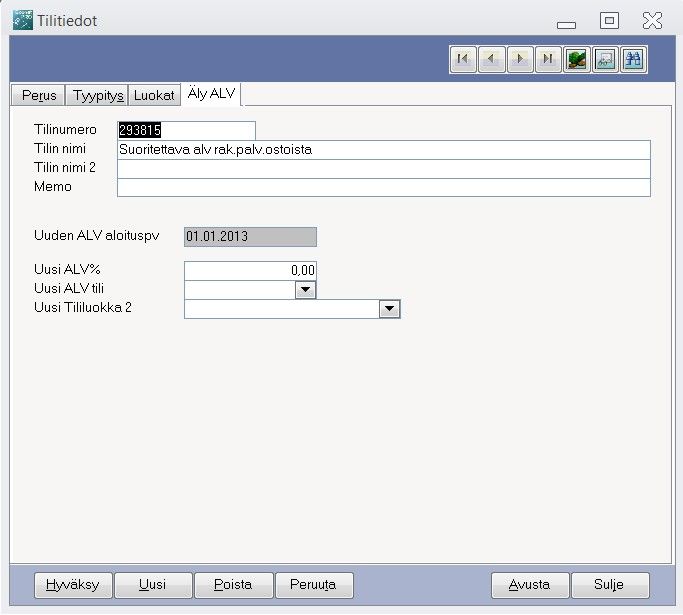
Task: Click Tilitiedot window app icon
Action: click(x=23, y=20)
